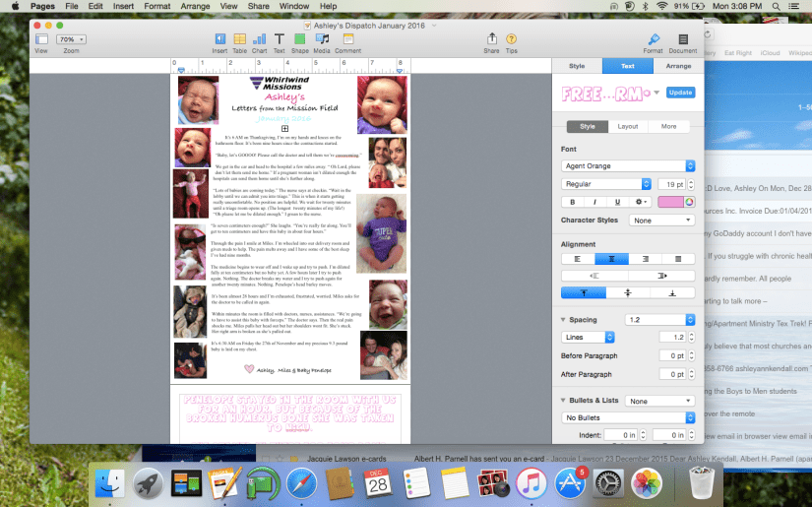Open the Zoom 70% dropdown
Screen dimensions: 812x507
click(71, 39)
